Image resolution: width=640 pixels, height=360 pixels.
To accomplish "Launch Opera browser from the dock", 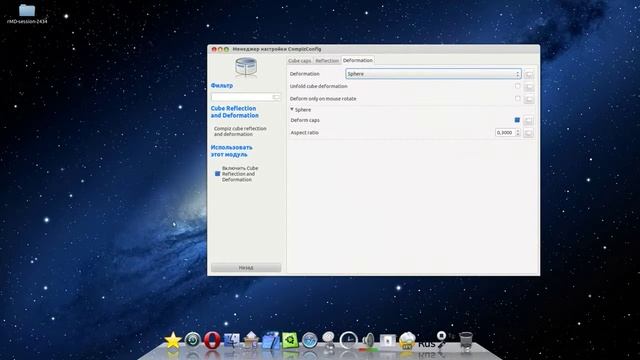I will [212, 340].
